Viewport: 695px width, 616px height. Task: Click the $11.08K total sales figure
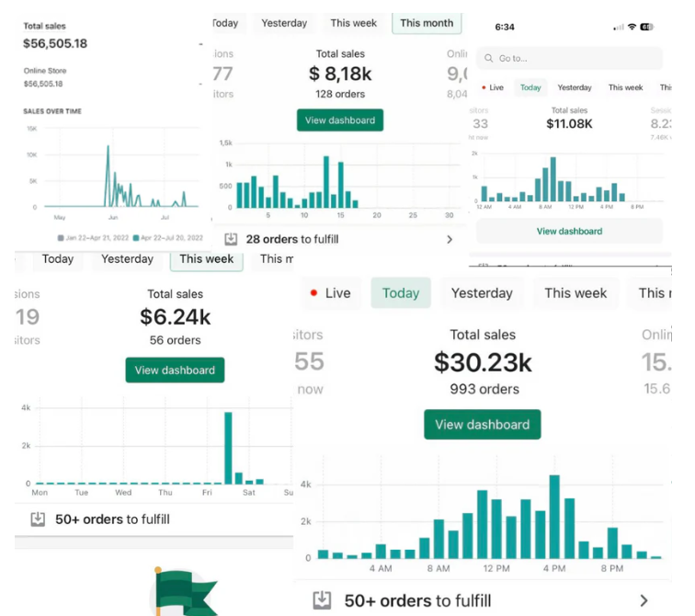[x=569, y=123]
